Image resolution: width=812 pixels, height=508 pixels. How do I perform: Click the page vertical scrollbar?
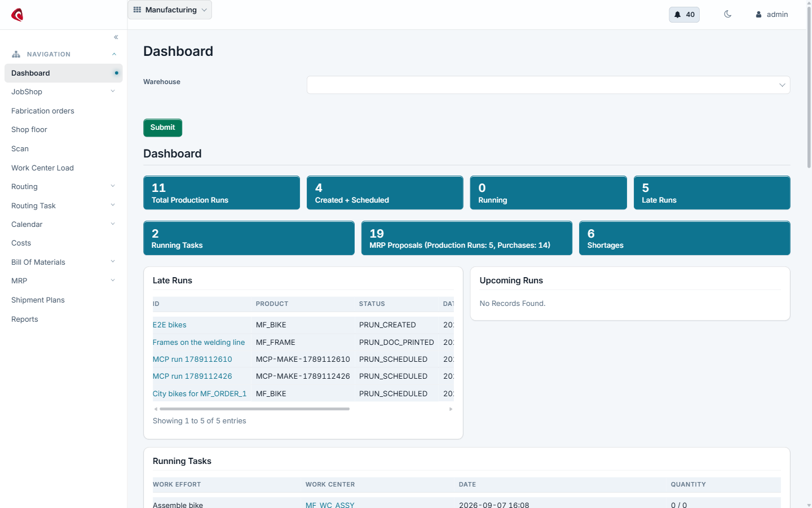[809, 87]
